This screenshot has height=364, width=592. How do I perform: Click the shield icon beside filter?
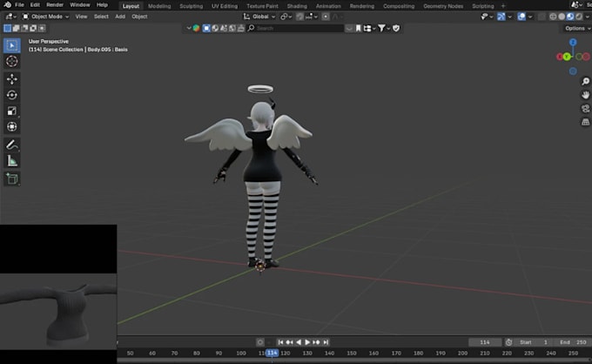click(396, 29)
